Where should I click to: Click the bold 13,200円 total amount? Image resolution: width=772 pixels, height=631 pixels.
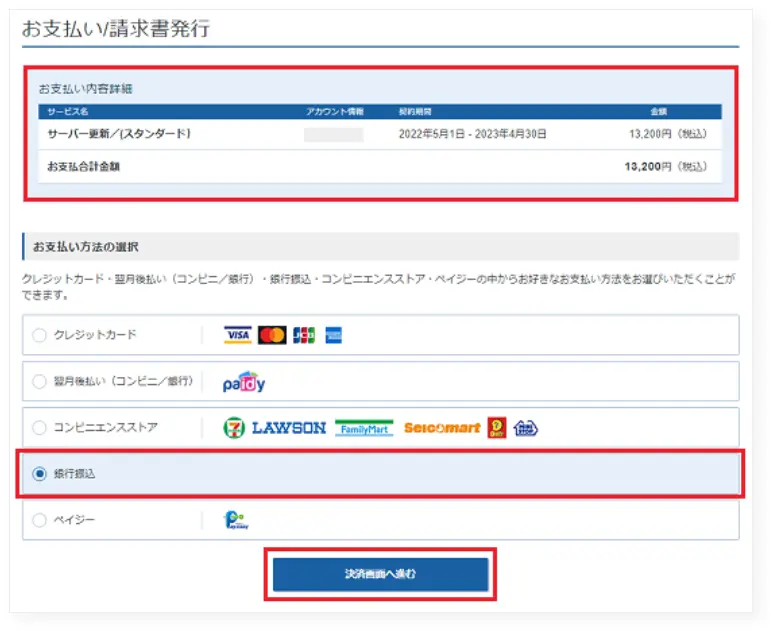click(x=666, y=167)
